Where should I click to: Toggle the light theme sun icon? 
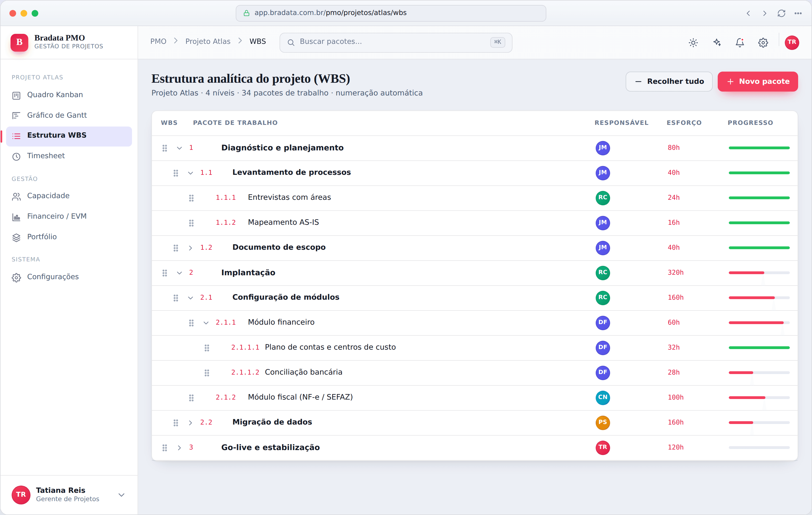point(693,42)
